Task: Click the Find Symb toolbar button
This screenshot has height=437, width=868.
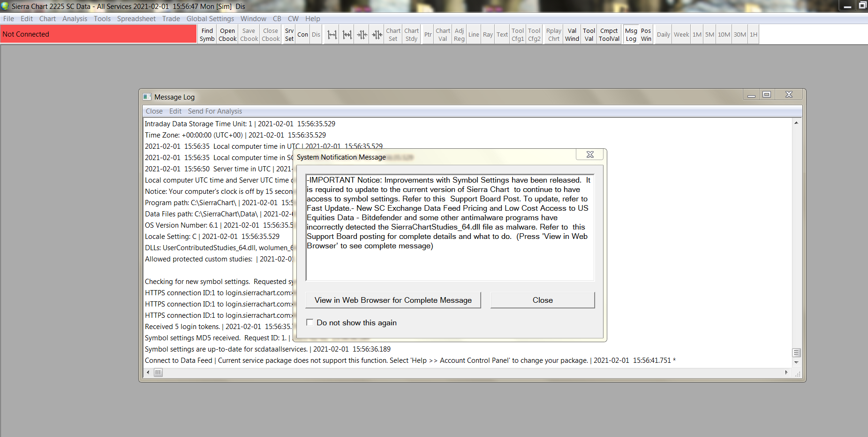Action: coord(207,35)
